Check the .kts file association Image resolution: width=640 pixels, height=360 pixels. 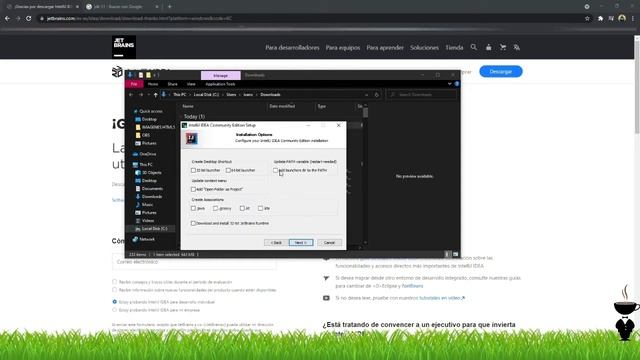pos(260,208)
